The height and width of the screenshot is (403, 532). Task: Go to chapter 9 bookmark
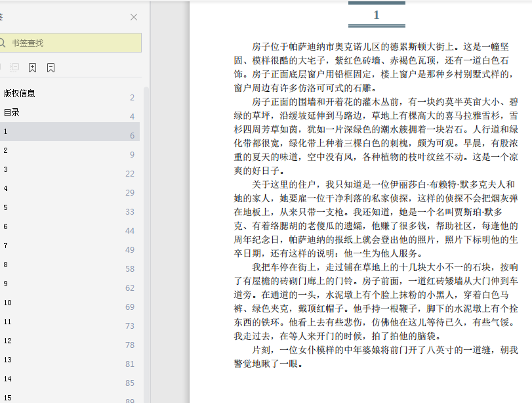click(70, 284)
